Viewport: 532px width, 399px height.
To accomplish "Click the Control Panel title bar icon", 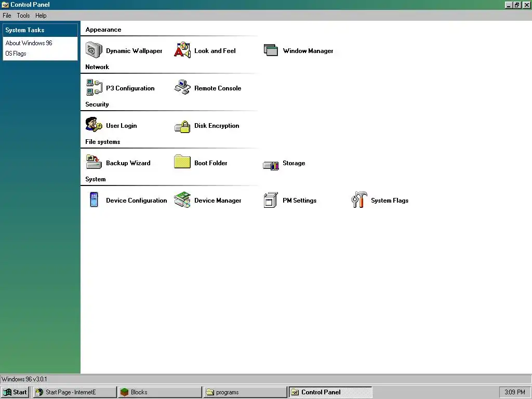I will (x=5, y=5).
